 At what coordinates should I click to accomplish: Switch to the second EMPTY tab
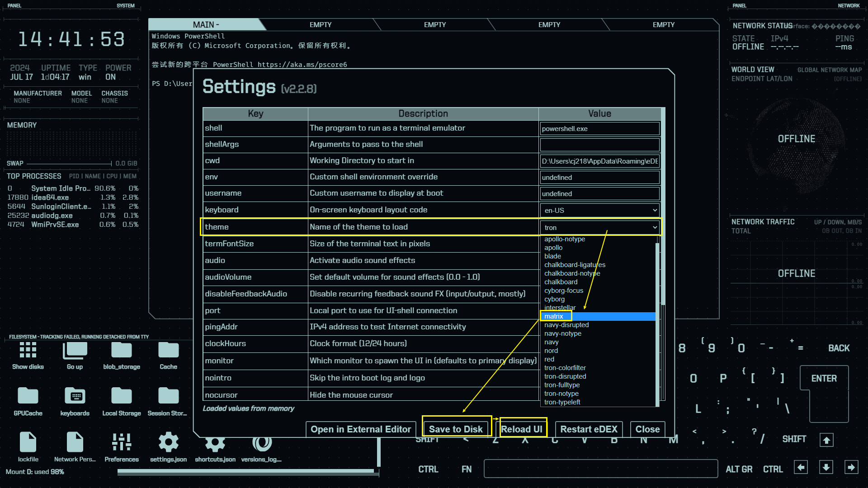[434, 25]
